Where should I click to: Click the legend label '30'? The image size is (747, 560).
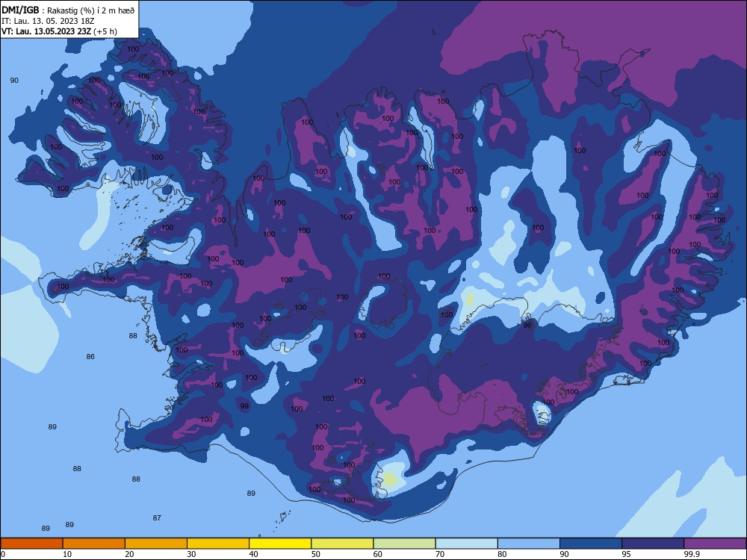pyautogui.click(x=191, y=554)
